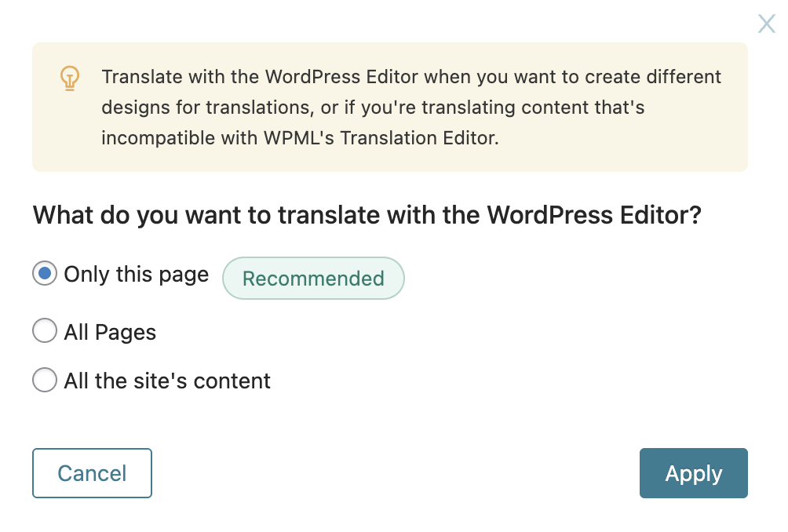
Task: Click the 'All Pages' label text
Action: 110,332
